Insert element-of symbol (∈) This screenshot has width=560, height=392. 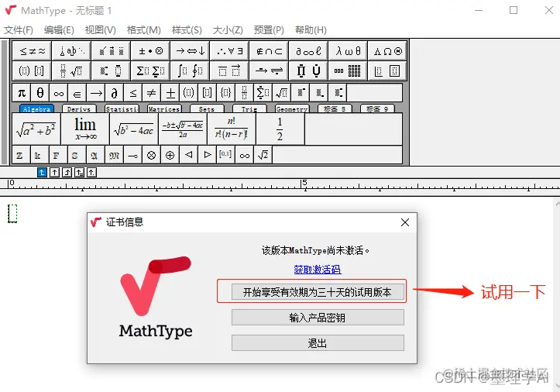pyautogui.click(x=77, y=93)
